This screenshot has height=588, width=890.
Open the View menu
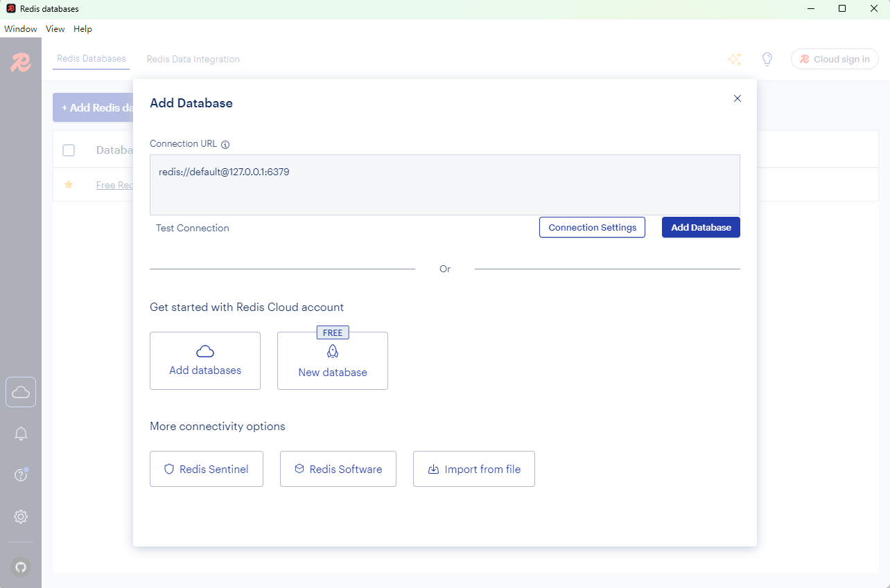[55, 28]
